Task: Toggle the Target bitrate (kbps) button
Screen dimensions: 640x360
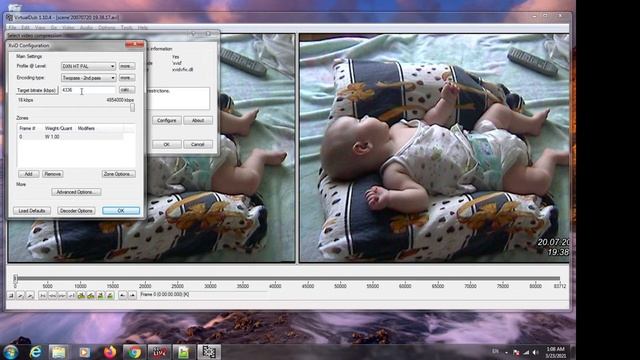Action: (x=37, y=90)
